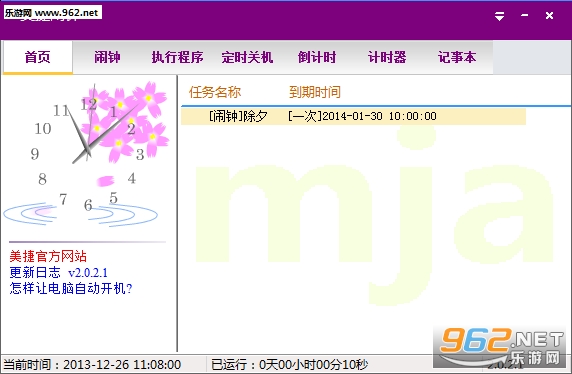572x374 pixels.
Task: Open the 记事本 tab
Action: pyautogui.click(x=457, y=57)
